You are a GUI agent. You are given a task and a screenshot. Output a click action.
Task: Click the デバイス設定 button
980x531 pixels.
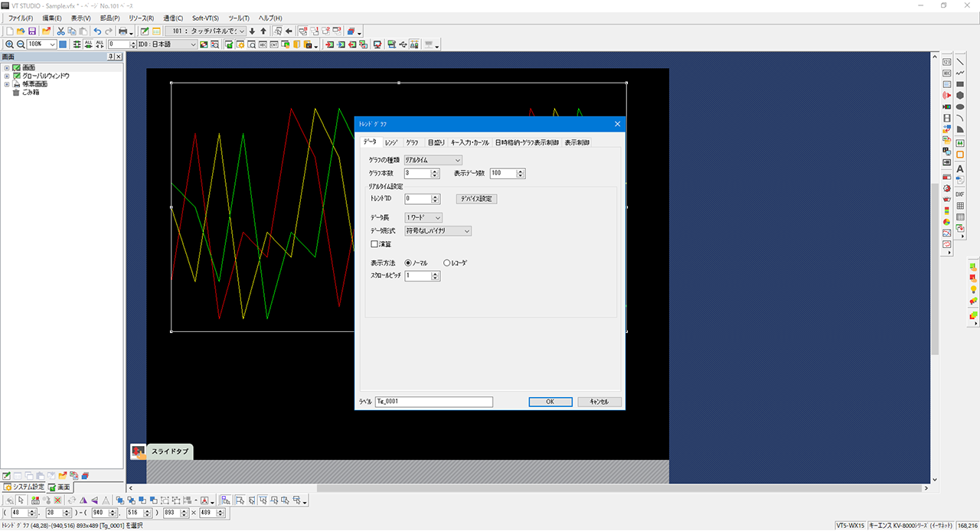tap(476, 199)
